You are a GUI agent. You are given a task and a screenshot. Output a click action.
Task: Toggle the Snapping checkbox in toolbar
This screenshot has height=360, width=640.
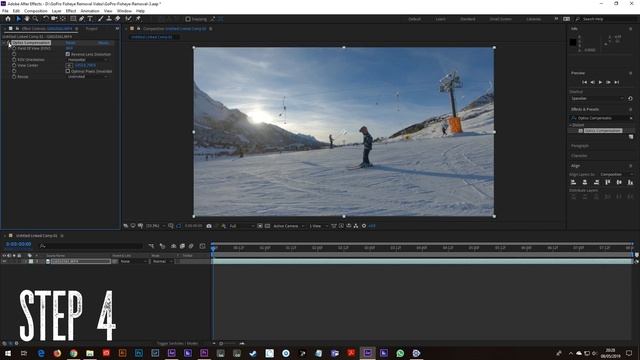pyautogui.click(x=188, y=19)
